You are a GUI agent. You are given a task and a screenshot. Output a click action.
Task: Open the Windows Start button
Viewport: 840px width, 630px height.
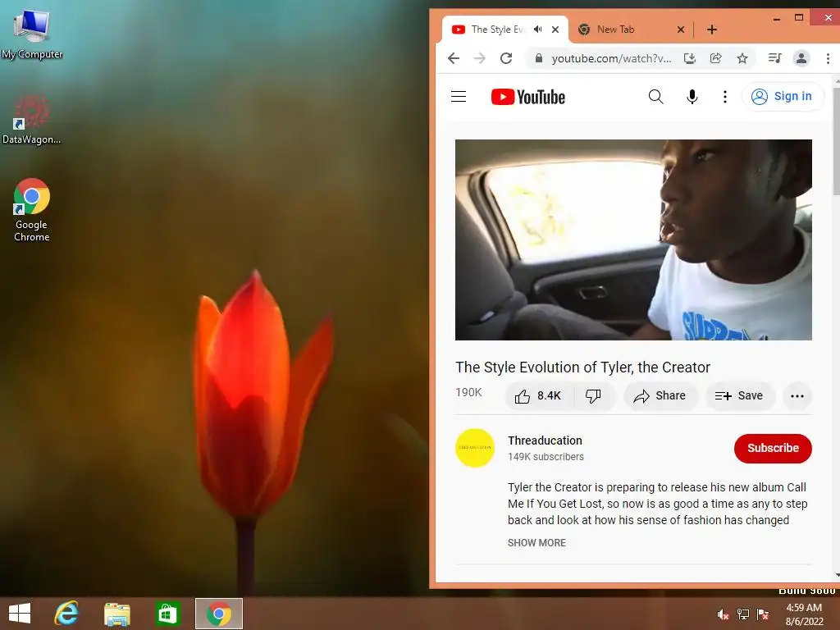[x=20, y=614]
